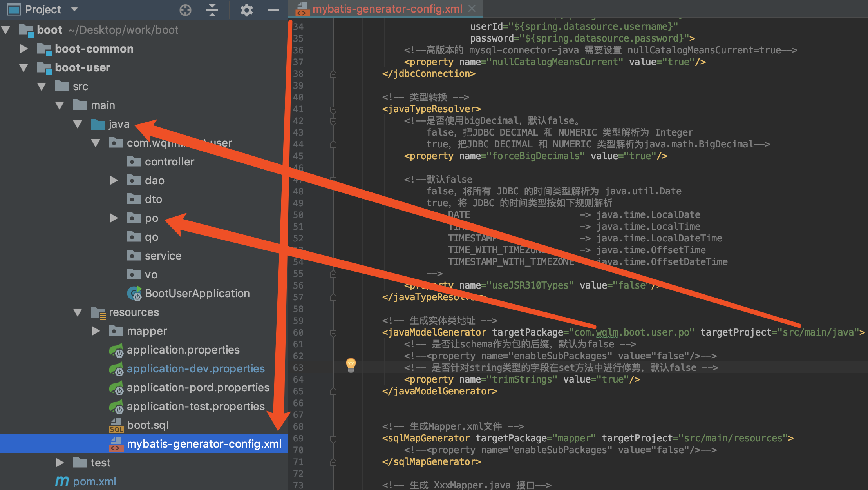This screenshot has height=490, width=868.
Task: Select the mybatis-generator-config.xml editor tab
Action: (387, 9)
